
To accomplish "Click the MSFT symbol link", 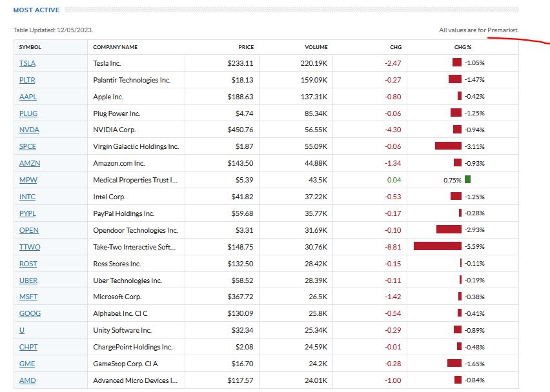I will 28,297.
